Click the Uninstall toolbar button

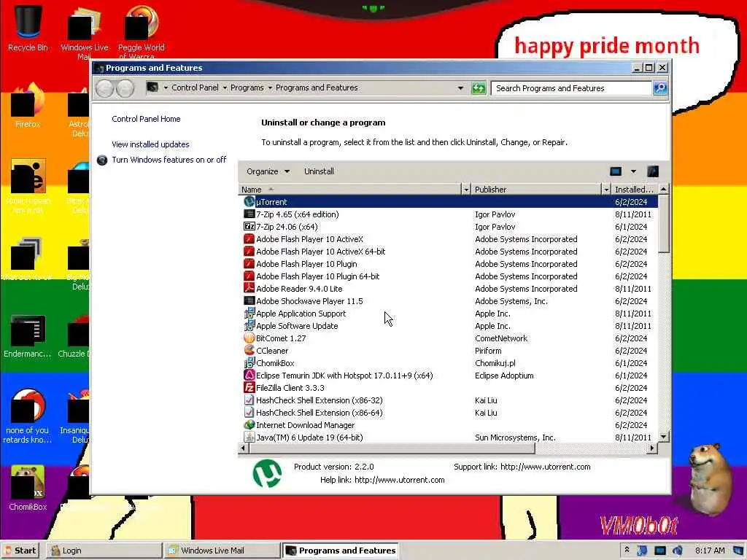pos(319,171)
